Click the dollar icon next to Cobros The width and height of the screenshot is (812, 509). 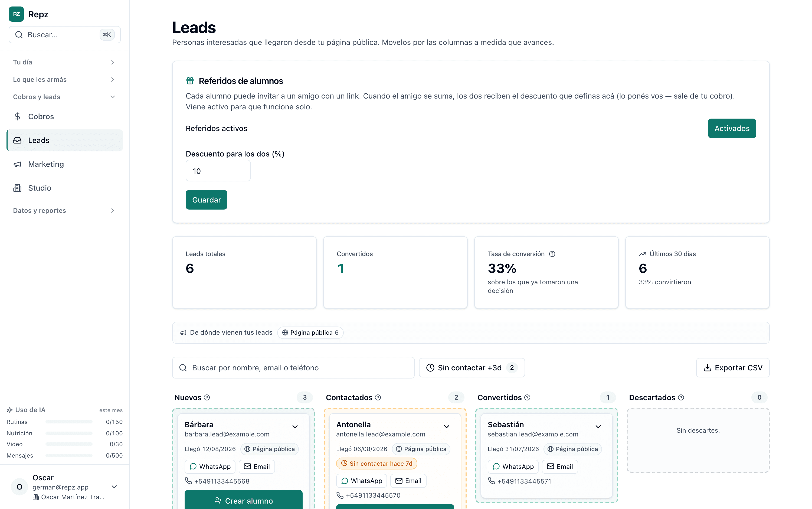17,116
